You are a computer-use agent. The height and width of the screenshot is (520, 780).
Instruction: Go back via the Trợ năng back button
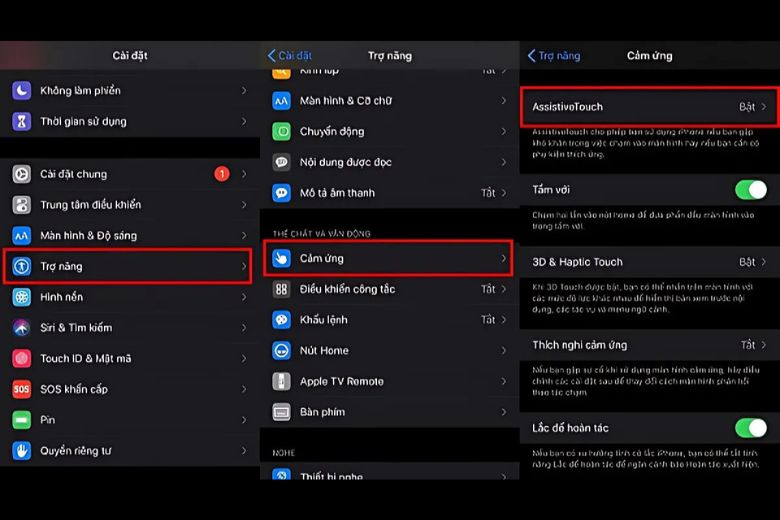554,56
